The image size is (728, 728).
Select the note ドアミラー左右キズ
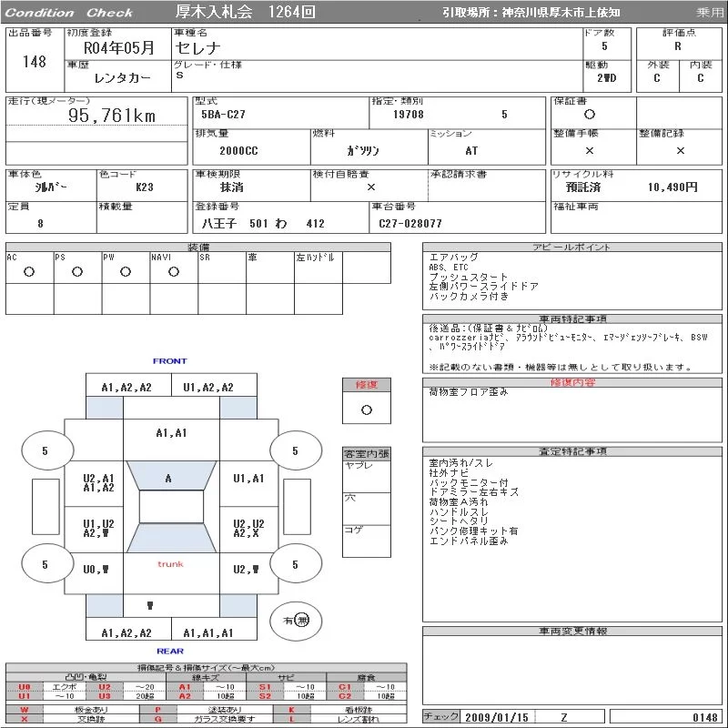click(x=473, y=492)
